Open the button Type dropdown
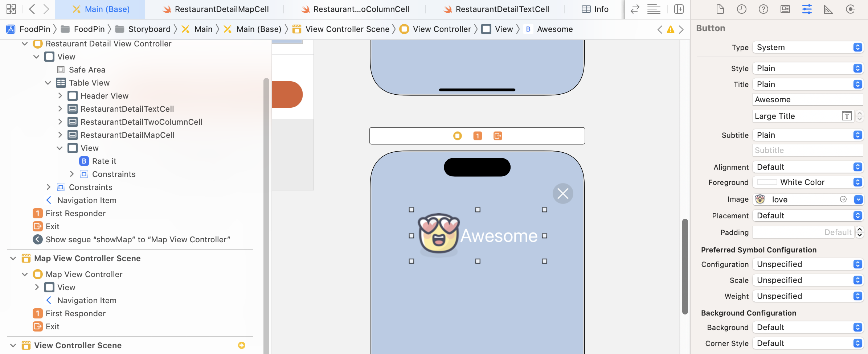 coord(807,48)
